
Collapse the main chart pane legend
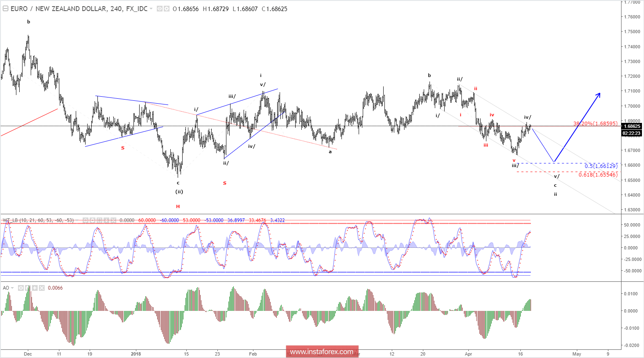point(5,9)
